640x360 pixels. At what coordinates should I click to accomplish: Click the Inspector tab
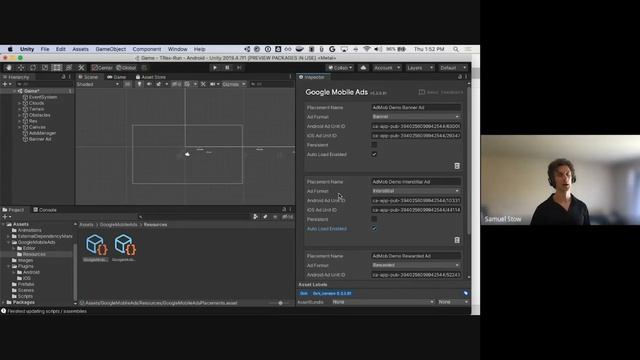pos(313,77)
